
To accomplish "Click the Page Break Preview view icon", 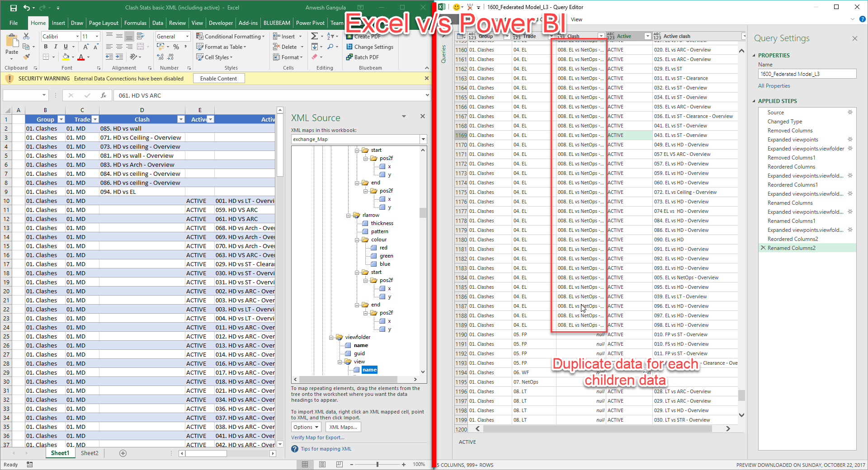I will click(339, 464).
